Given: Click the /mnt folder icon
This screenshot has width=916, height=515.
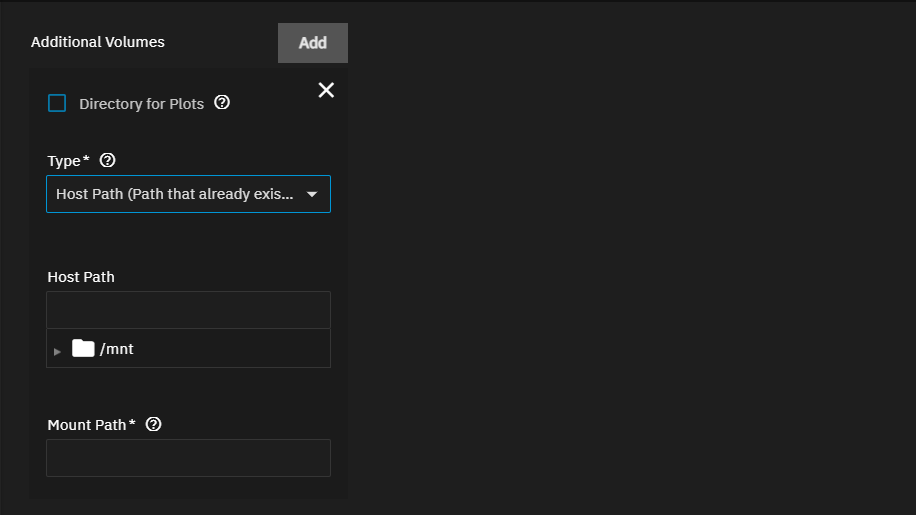Looking at the screenshot, I should (83, 349).
